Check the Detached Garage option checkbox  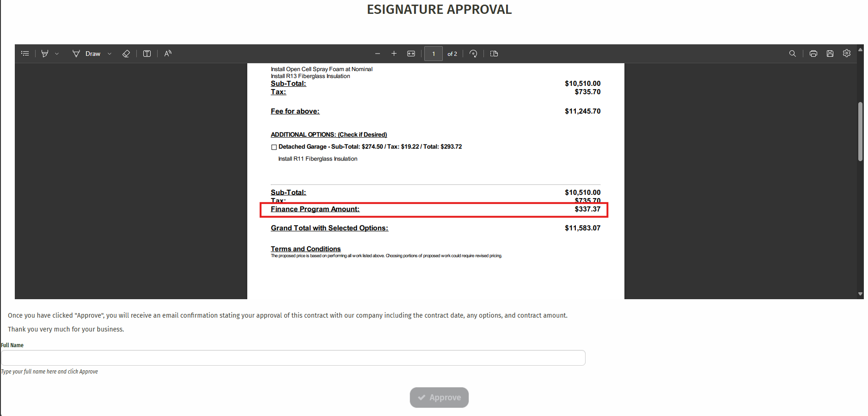(274, 147)
